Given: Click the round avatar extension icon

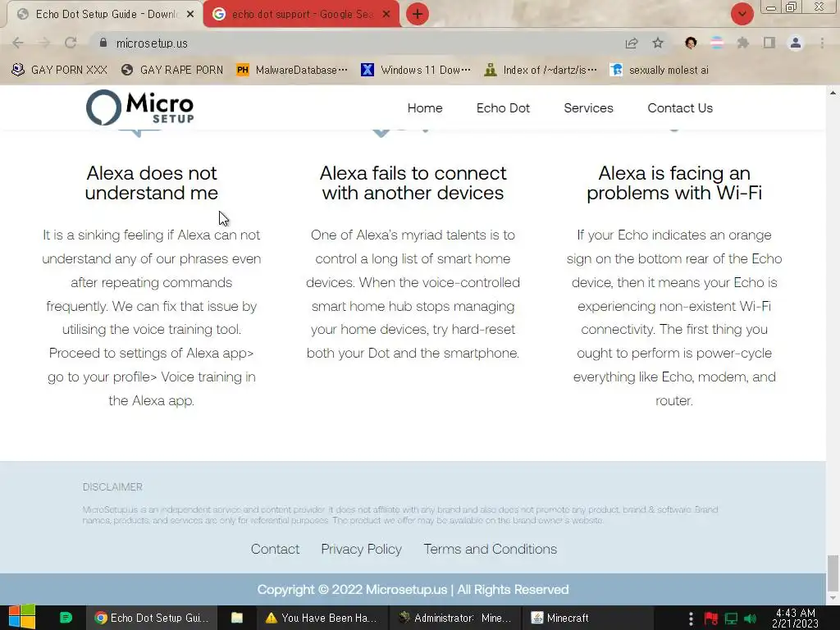Looking at the screenshot, I should [x=691, y=43].
